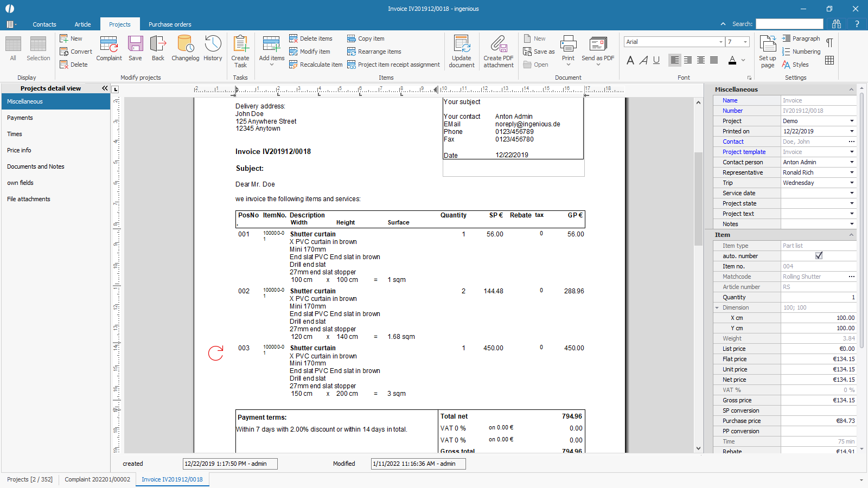Toggle the paragraph marks pilcrow
The image size is (868, 488).
click(x=829, y=43)
